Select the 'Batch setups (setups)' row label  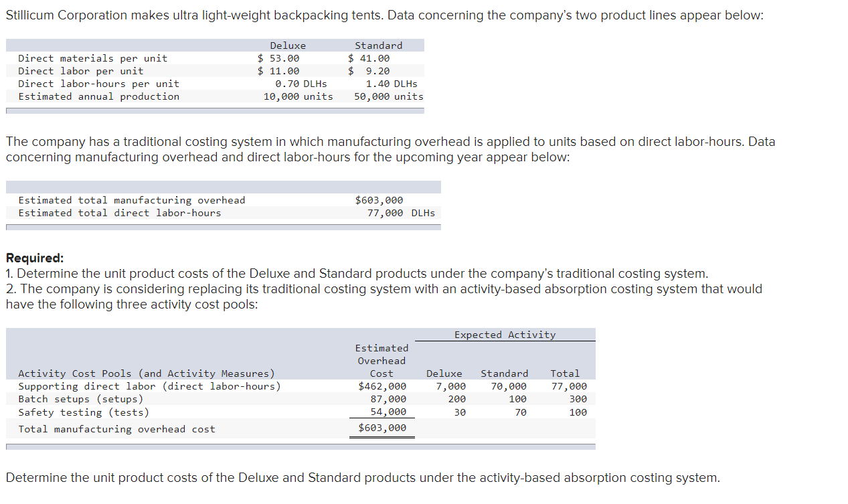(x=81, y=399)
